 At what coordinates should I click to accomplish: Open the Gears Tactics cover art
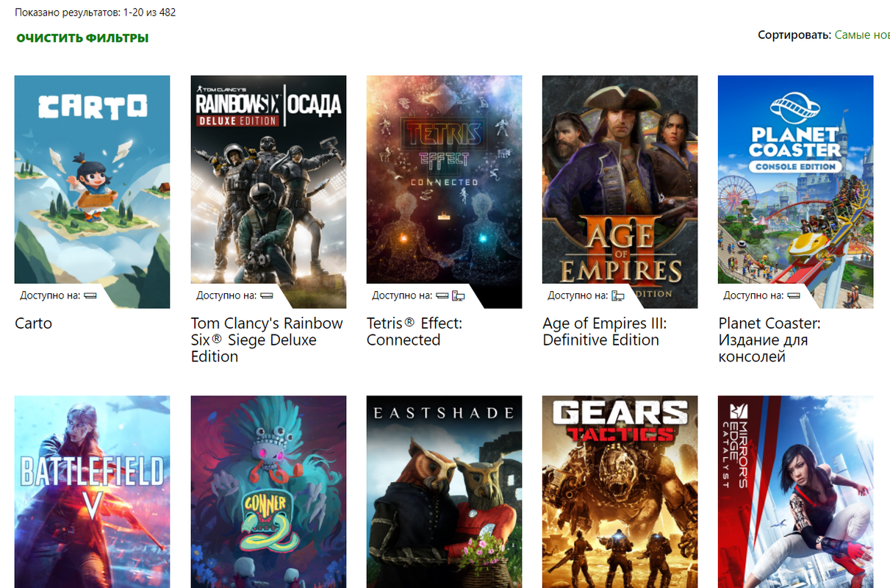620,492
